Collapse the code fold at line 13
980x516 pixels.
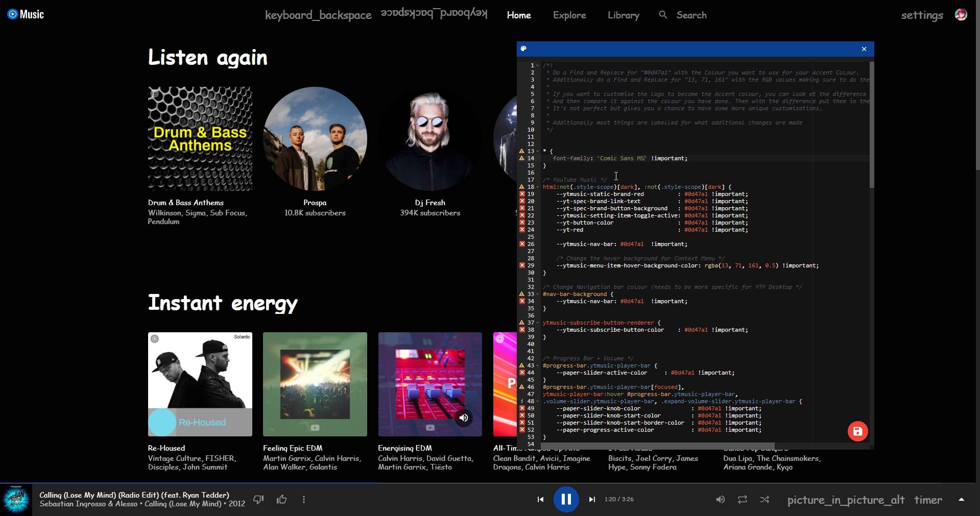[x=536, y=151]
